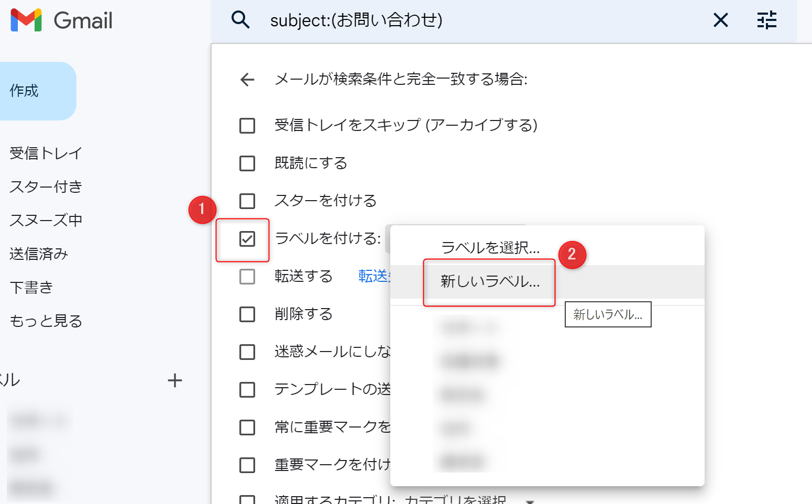The height and width of the screenshot is (504, 812).
Task: Open the 下書き folder
Action: click(x=31, y=288)
